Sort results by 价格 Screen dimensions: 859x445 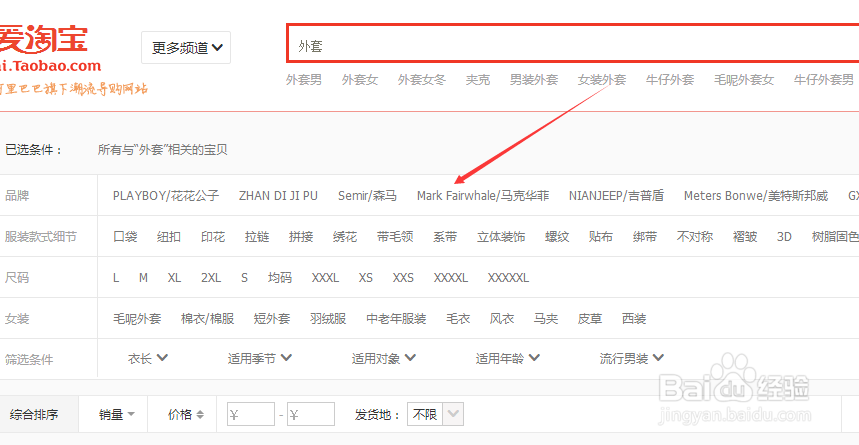186,415
